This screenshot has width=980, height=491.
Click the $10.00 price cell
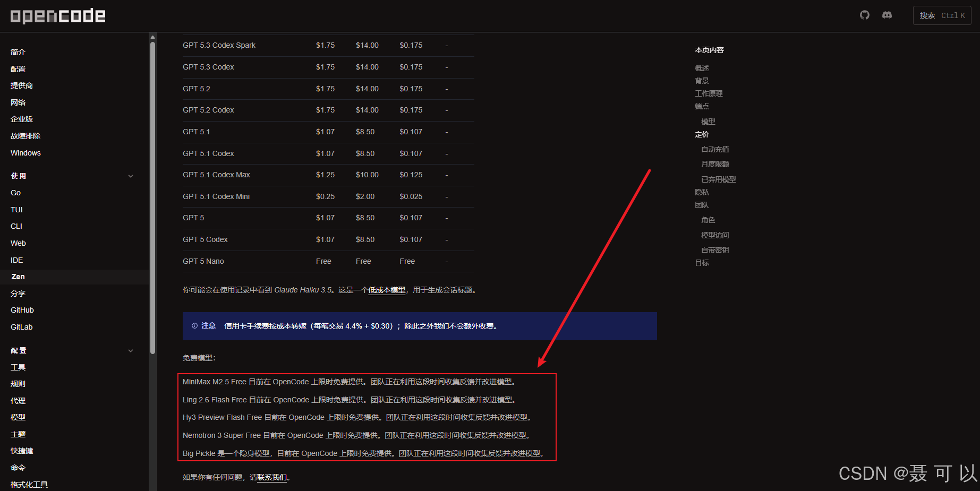coord(367,175)
